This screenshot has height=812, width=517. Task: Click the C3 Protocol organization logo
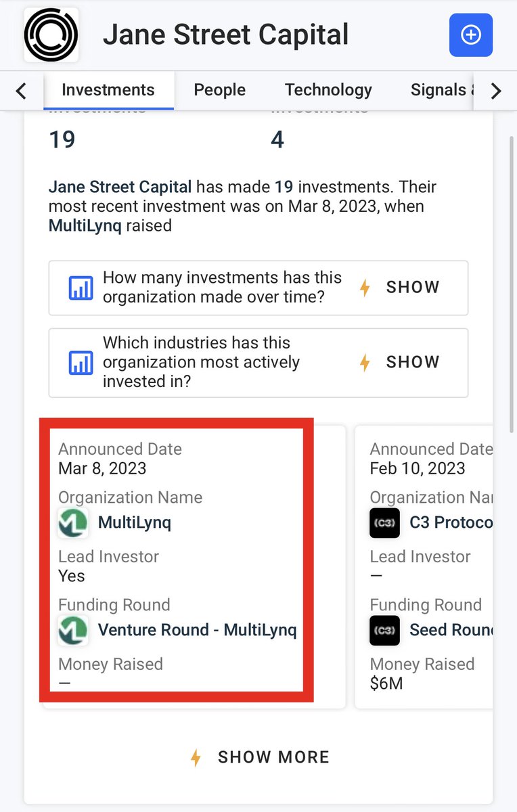point(384,523)
